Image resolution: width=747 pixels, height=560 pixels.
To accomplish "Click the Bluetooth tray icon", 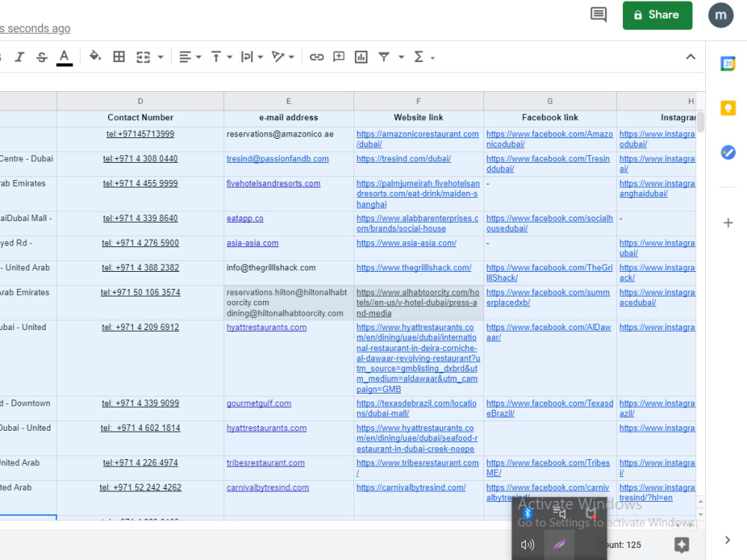I will pyautogui.click(x=527, y=513).
